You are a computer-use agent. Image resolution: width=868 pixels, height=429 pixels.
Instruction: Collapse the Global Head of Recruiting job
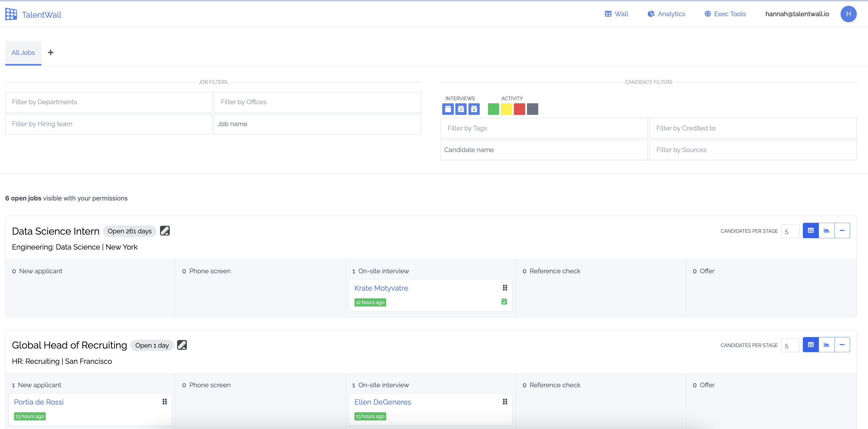[x=842, y=345]
